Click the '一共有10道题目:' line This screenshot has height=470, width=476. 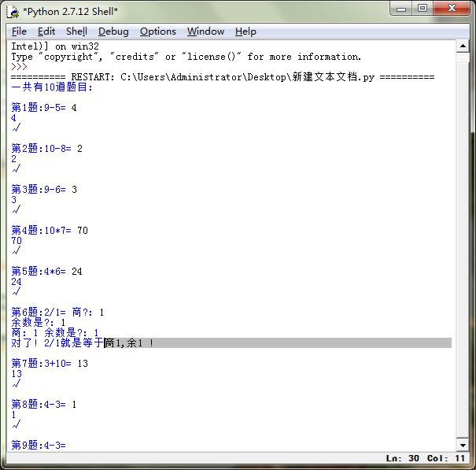tap(52, 87)
